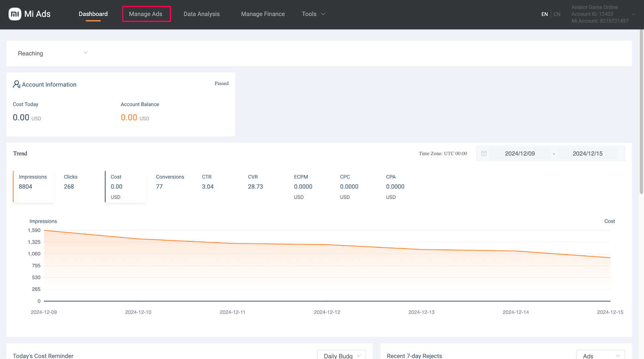
Task: Click the calendar icon in date range
Action: pos(484,154)
